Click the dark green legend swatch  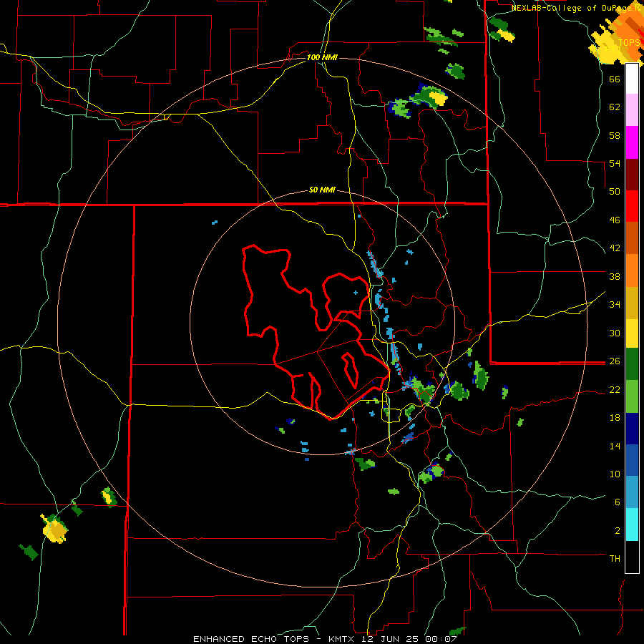[632, 364]
